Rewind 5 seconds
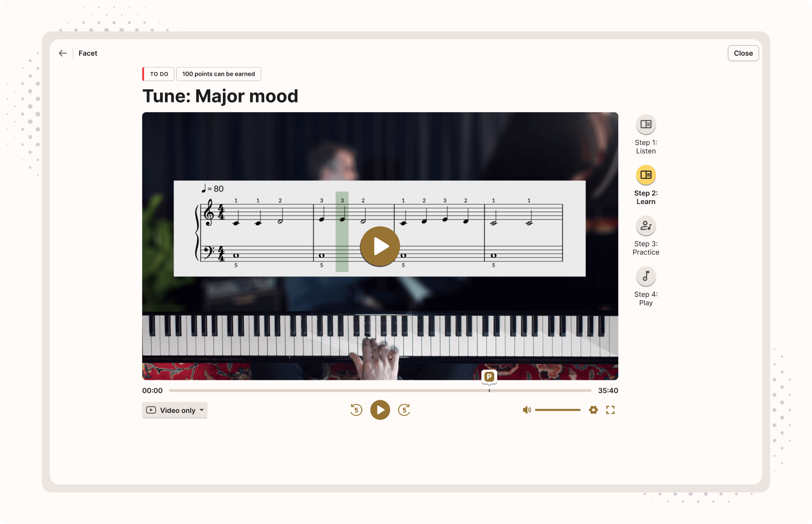The width and height of the screenshot is (812, 524). pyautogui.click(x=356, y=410)
